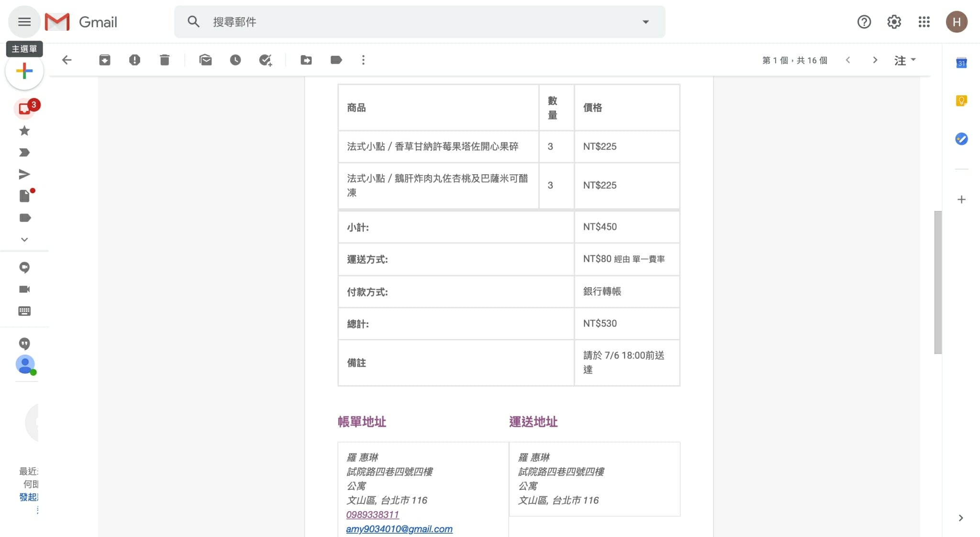This screenshot has width=980, height=537.
Task: Snooze this email with clock icon
Action: [x=235, y=60]
